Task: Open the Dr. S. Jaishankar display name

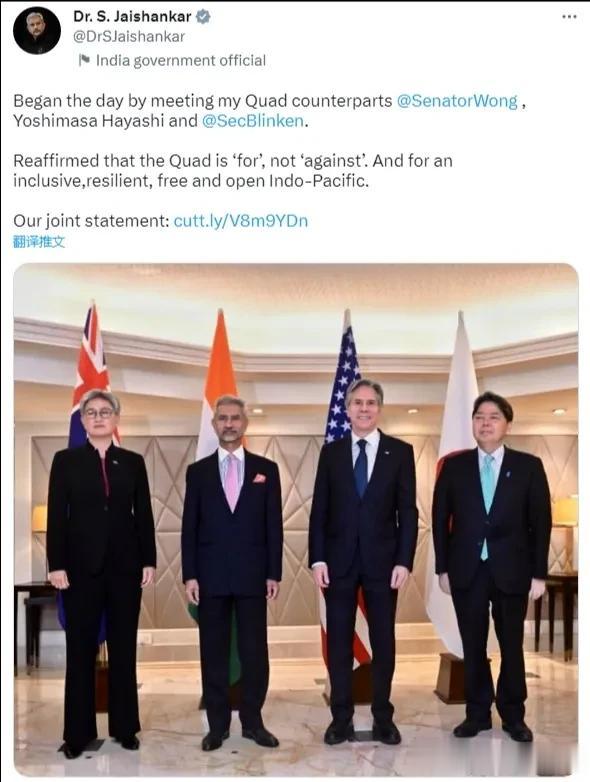Action: [132, 16]
